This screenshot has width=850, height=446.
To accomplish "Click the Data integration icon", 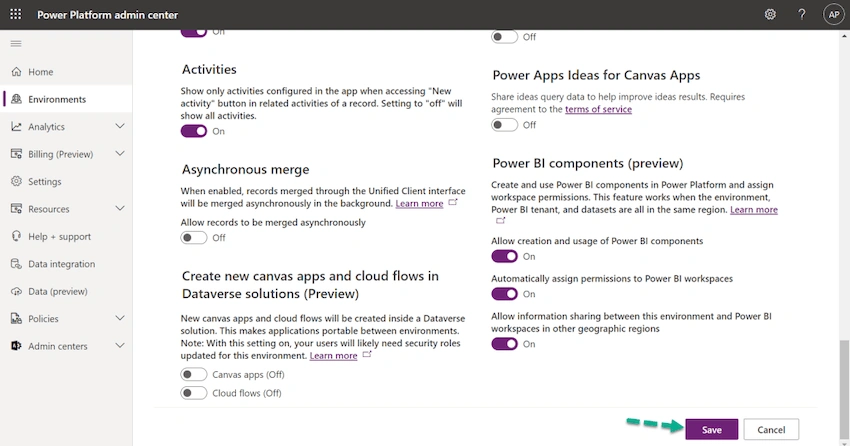I will pyautogui.click(x=16, y=264).
